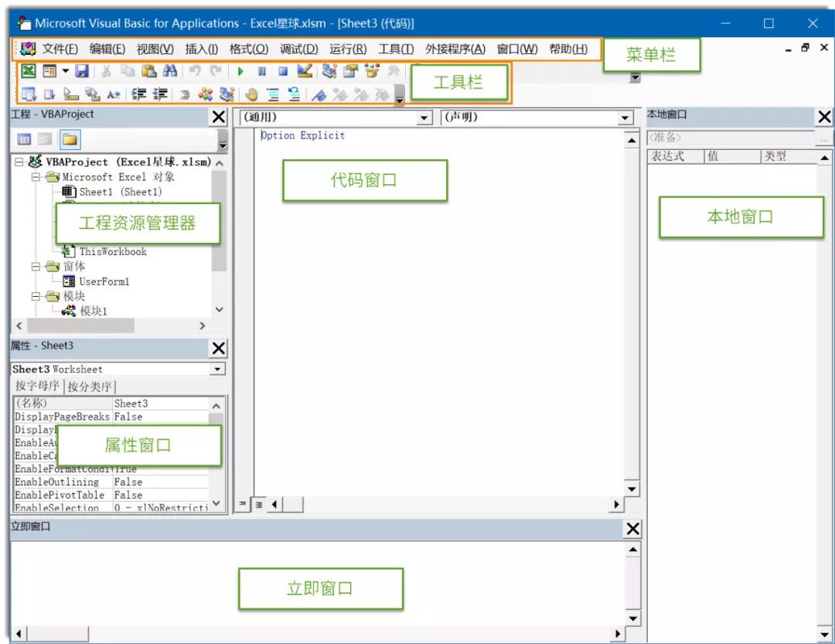
Task: Click View Code icon in project explorer
Action: 24,140
